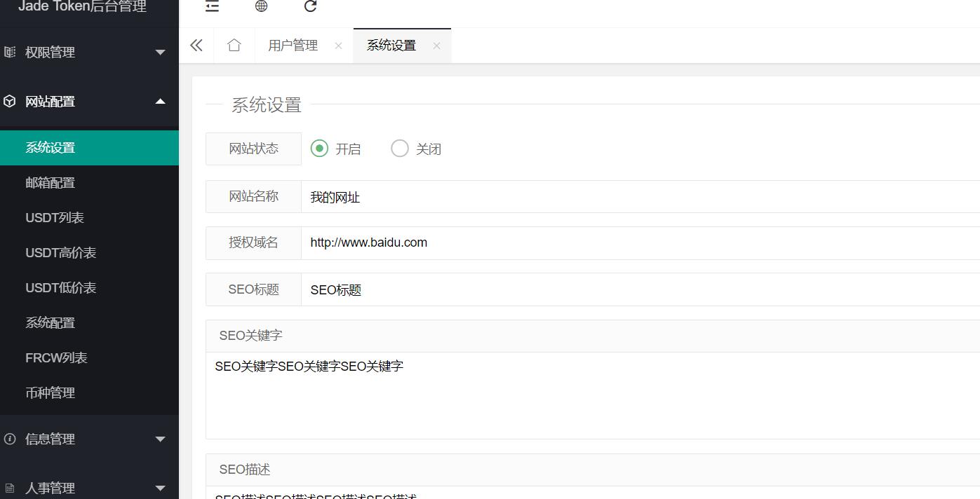Close the 系统设置 tab
Screen dimensions: 980x499
click(x=436, y=46)
